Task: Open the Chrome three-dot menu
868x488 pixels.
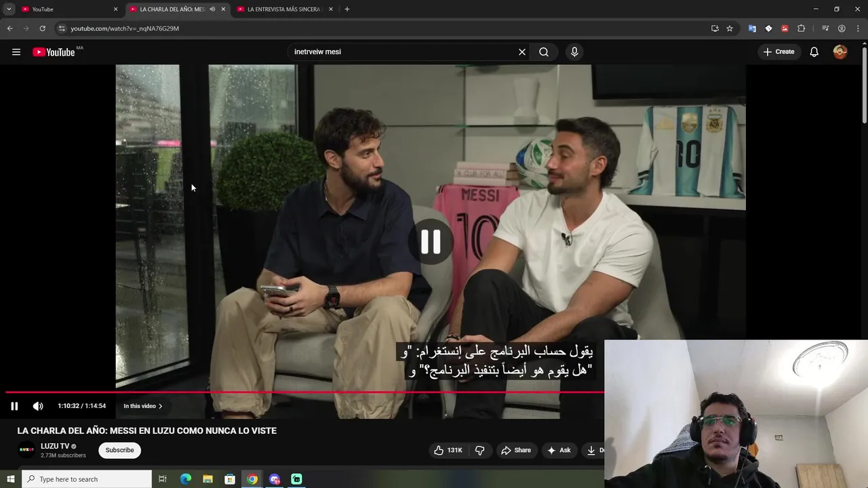Action: point(858,28)
